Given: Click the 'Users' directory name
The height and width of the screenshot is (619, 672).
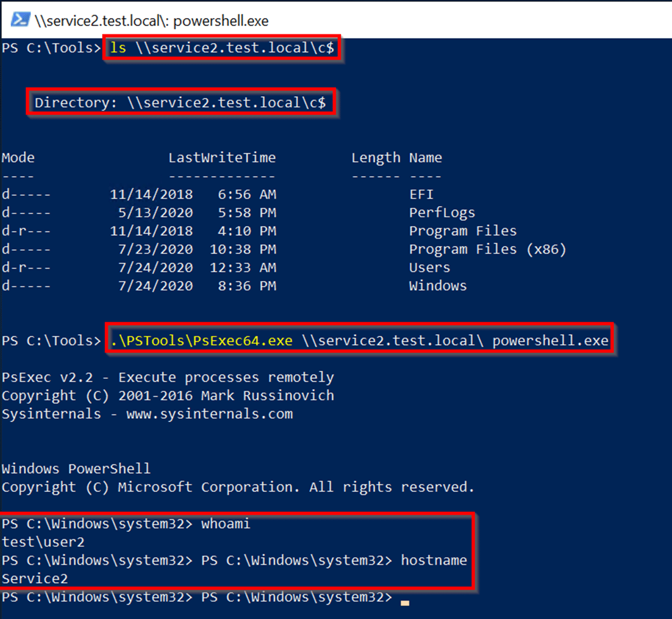Looking at the screenshot, I should click(430, 268).
